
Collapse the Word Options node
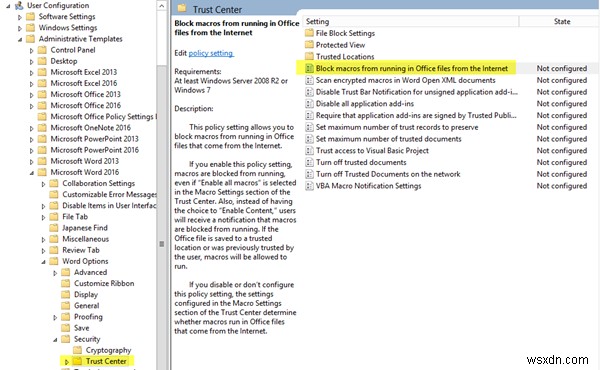click(44, 262)
